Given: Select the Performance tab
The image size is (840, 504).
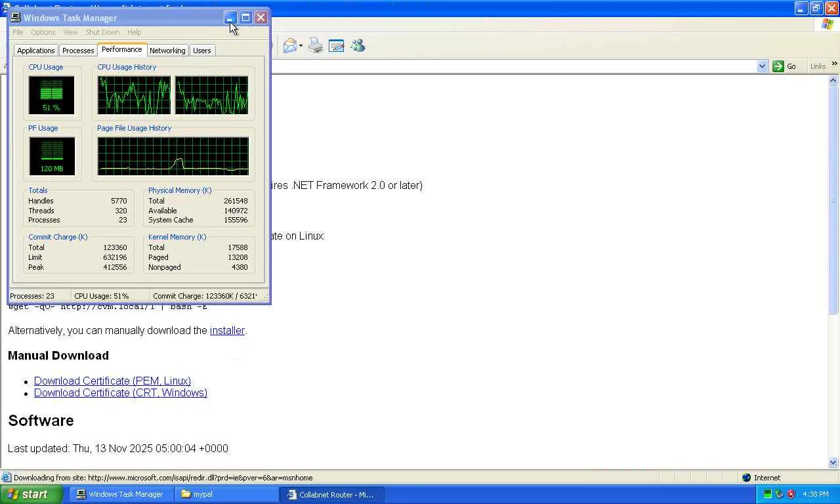Looking at the screenshot, I should pos(122,50).
